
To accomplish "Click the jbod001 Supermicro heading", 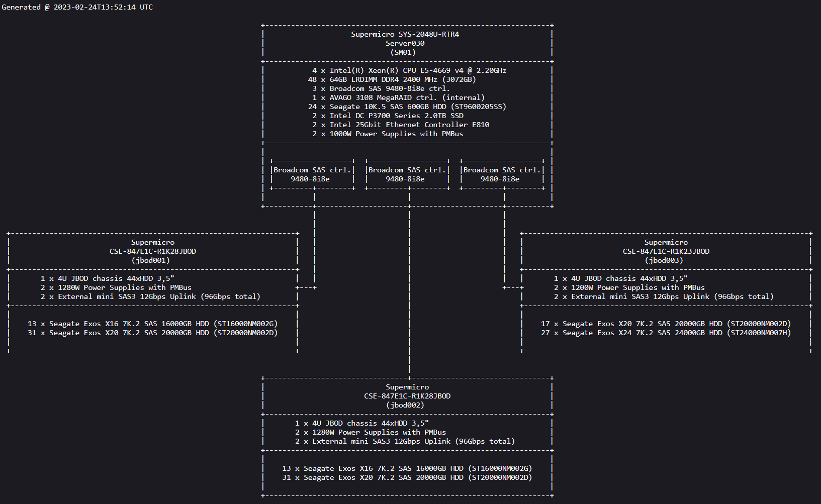I will click(x=153, y=242).
